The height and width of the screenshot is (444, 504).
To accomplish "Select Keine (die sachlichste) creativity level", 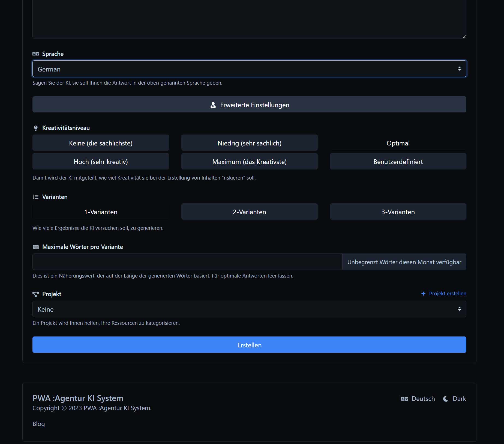I will click(101, 143).
